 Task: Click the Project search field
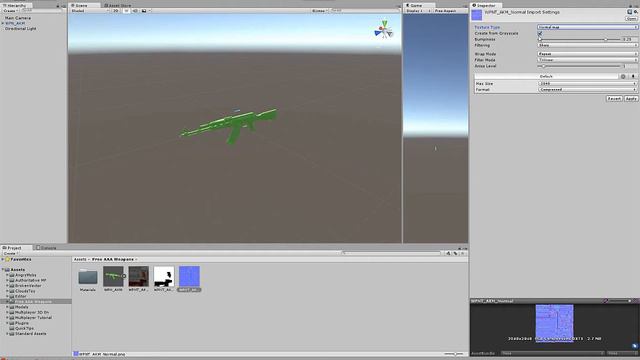pos(392,253)
